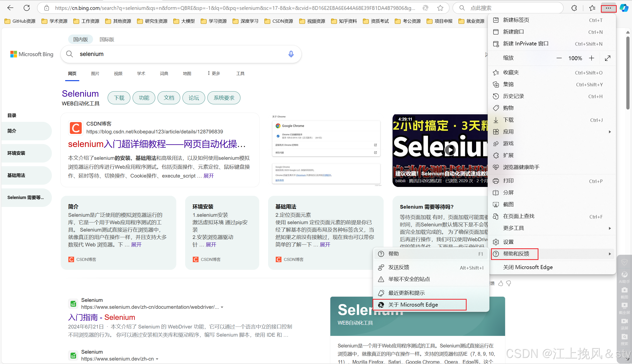
Task: Click the browser back arrow
Action: (x=10, y=8)
